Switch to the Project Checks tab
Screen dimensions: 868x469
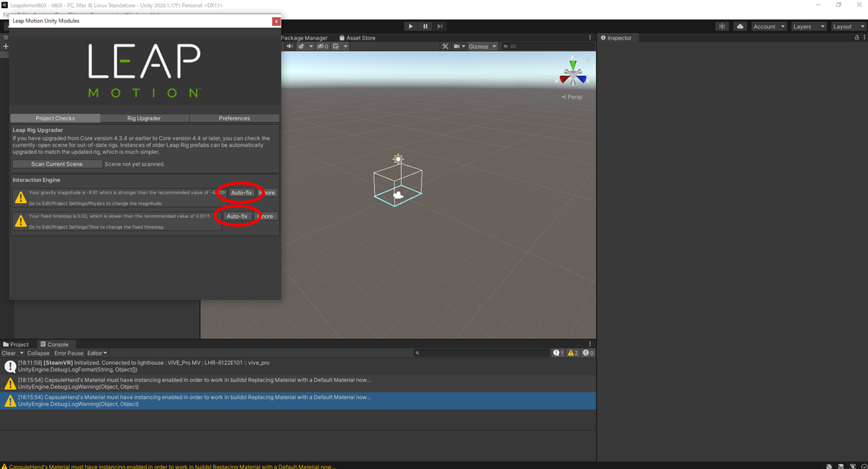(55, 118)
